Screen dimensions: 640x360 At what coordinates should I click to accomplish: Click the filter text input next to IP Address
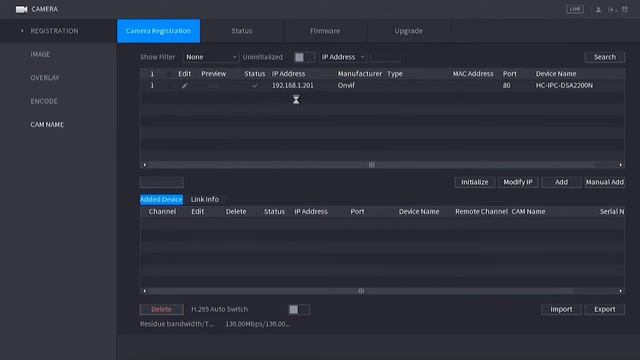click(385, 57)
